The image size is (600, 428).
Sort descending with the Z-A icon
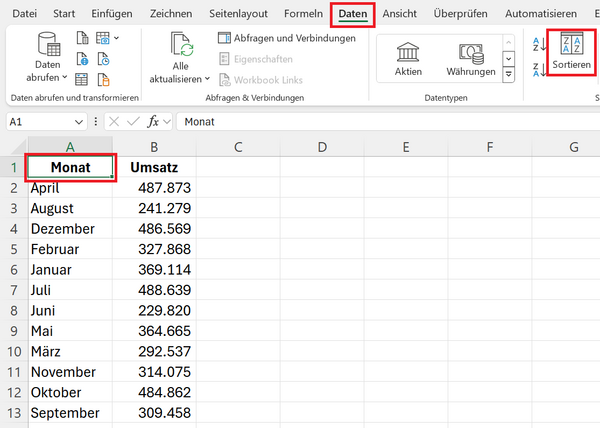(x=537, y=67)
